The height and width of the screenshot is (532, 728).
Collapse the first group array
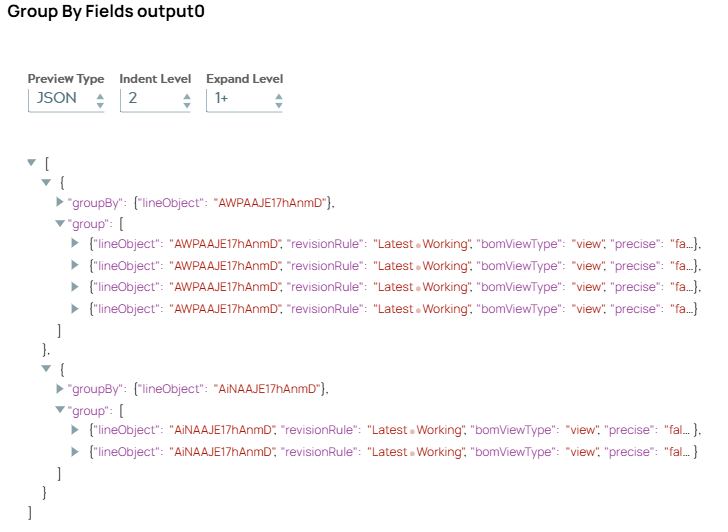pyautogui.click(x=60, y=224)
